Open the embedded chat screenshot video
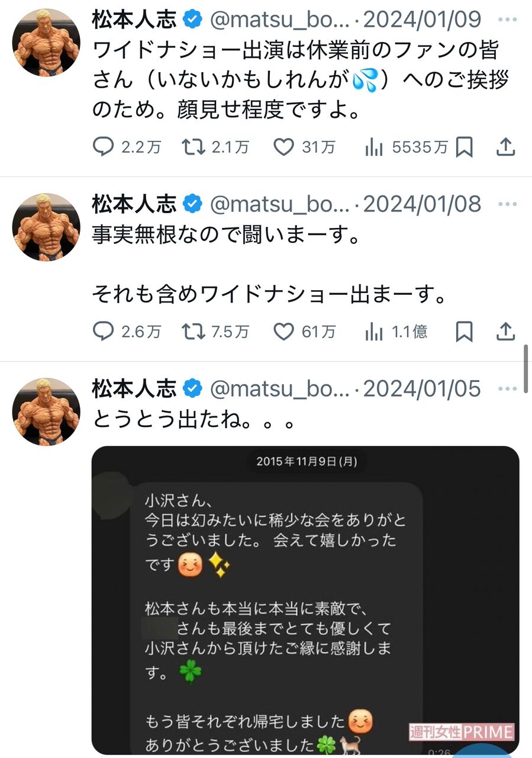The width and height of the screenshot is (532, 758). click(305, 600)
